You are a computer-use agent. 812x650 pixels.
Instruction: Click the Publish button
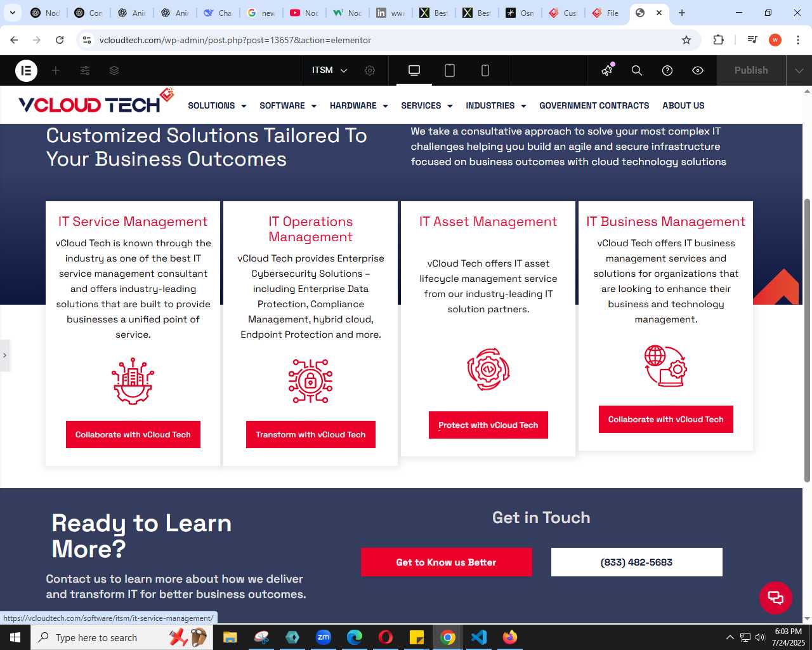[751, 70]
